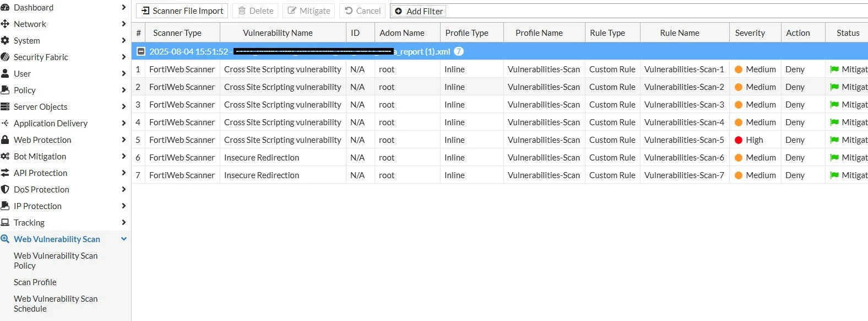Open Web Vulnerability Scan Schedule item

point(56,304)
